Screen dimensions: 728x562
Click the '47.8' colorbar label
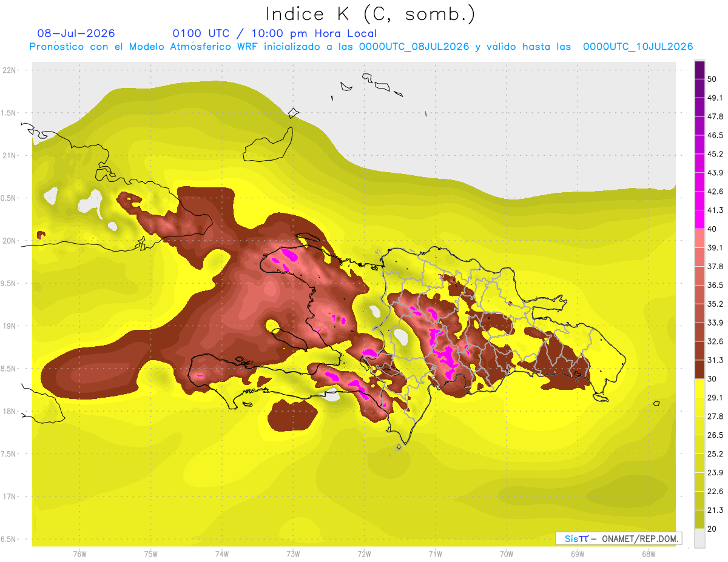tap(715, 116)
